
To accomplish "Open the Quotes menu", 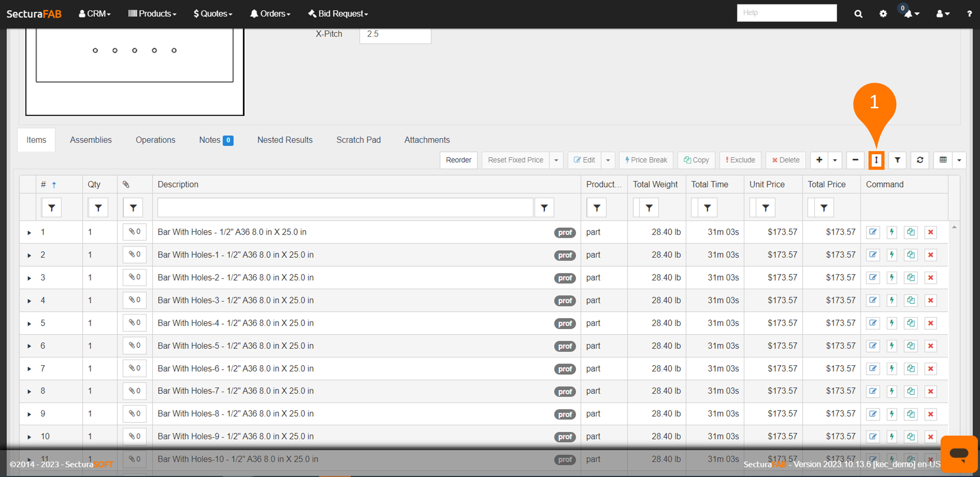I will (212, 14).
